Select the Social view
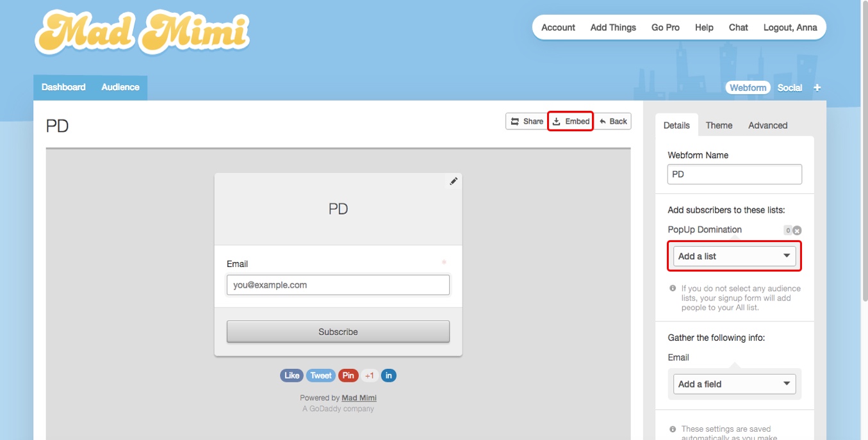868x440 pixels. pos(790,88)
